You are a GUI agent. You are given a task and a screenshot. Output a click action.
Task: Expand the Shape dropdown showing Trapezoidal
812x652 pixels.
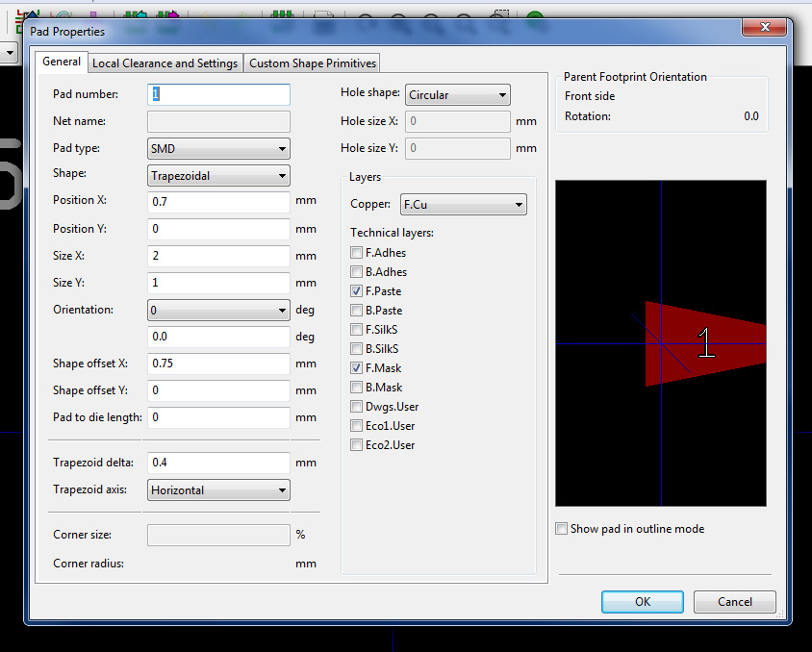pos(218,175)
